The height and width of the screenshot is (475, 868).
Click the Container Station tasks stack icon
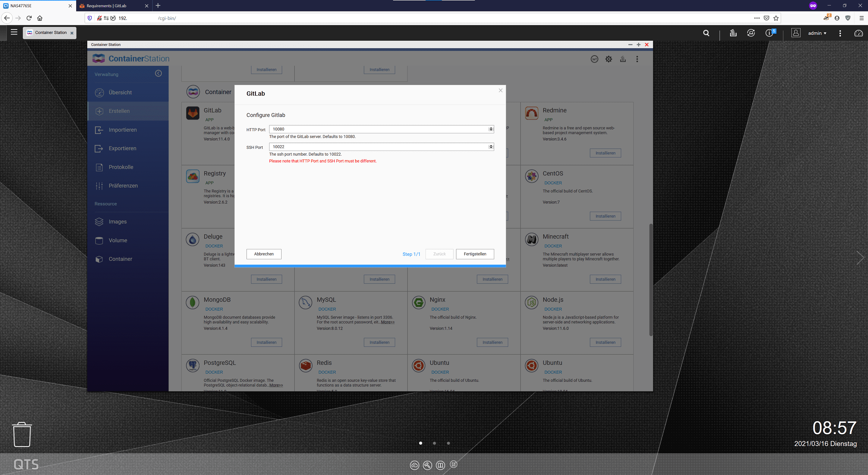623,59
